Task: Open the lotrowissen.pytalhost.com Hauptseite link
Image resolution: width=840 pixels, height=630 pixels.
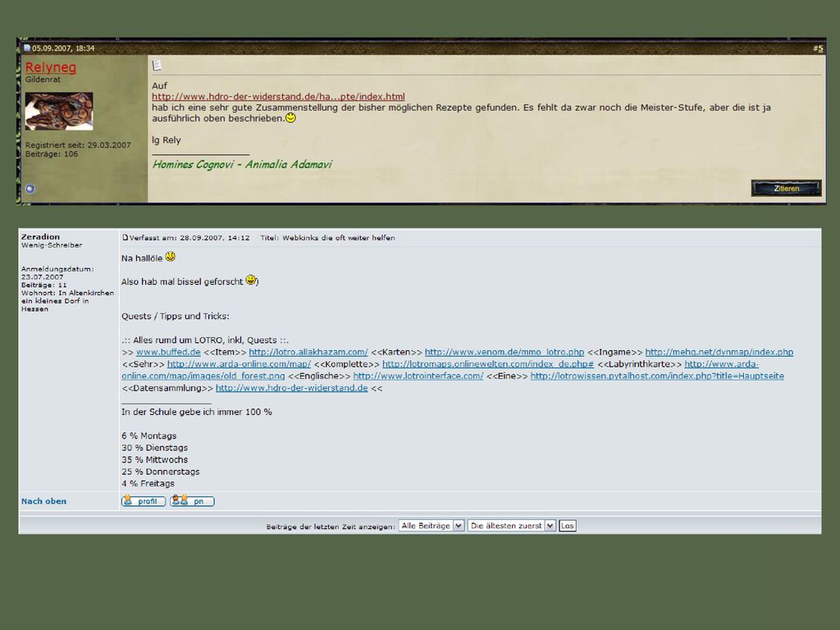Action: click(x=657, y=376)
